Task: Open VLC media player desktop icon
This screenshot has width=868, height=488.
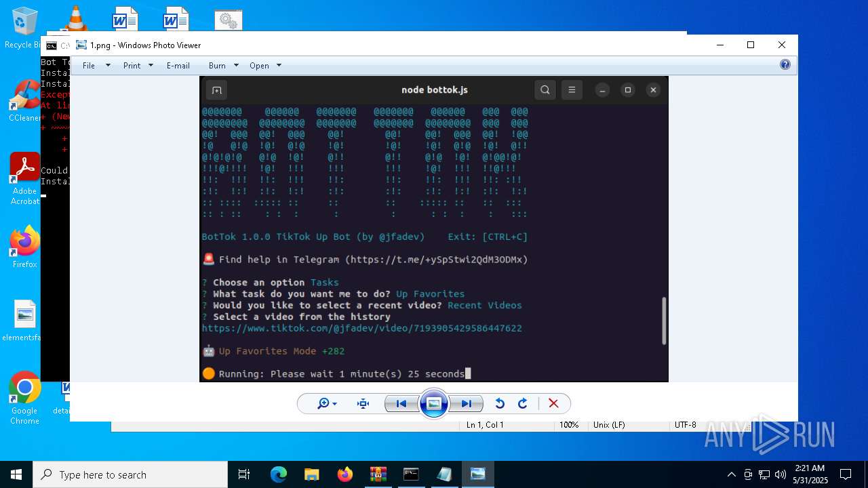Action: pos(75,18)
